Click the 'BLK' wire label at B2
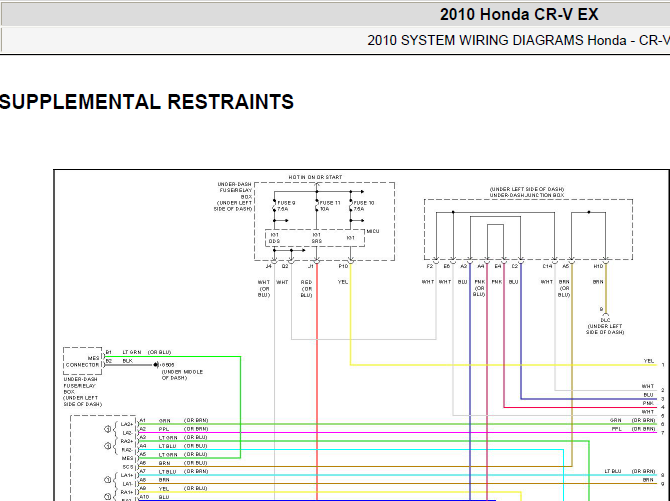The height and width of the screenshot is (501, 670). point(127,361)
